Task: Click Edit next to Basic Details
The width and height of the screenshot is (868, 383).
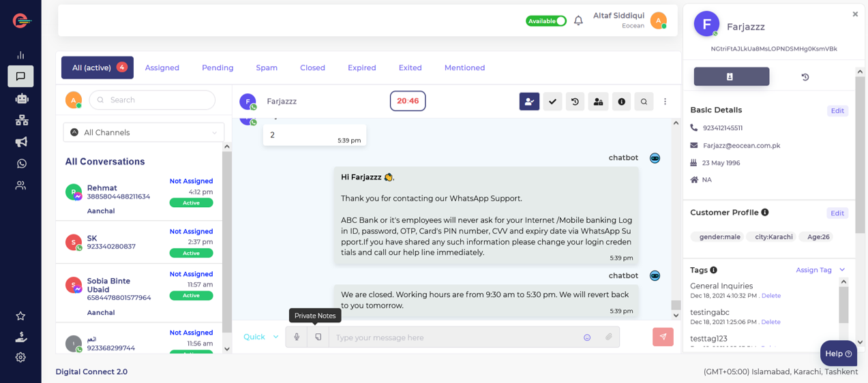Action: (x=837, y=110)
